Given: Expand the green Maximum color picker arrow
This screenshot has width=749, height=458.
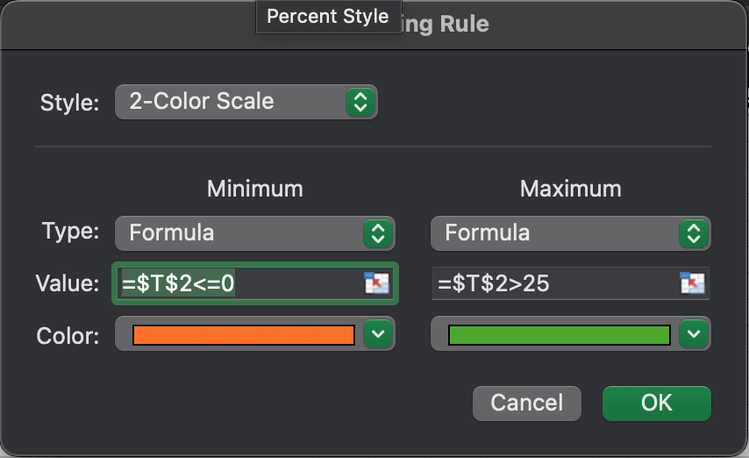Looking at the screenshot, I should click(x=693, y=335).
